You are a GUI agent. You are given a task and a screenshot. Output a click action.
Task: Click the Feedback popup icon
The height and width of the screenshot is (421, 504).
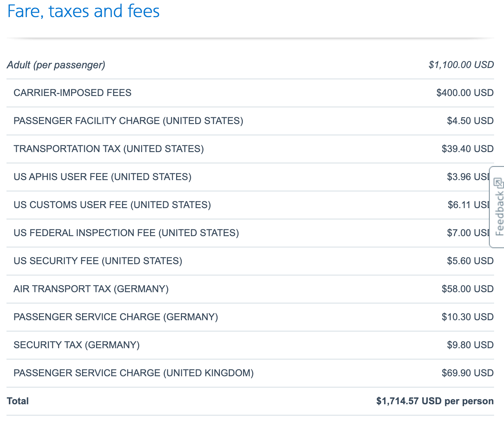[499, 183]
